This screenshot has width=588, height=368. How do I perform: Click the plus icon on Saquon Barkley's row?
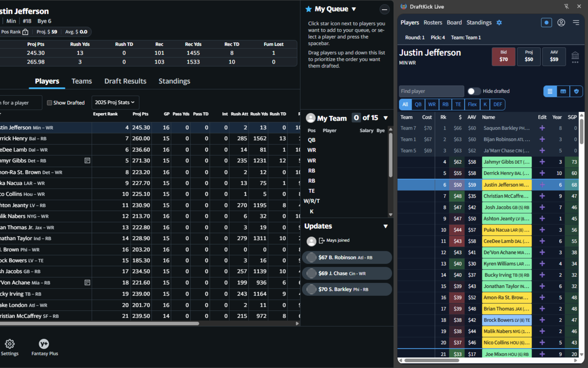pos(542,128)
